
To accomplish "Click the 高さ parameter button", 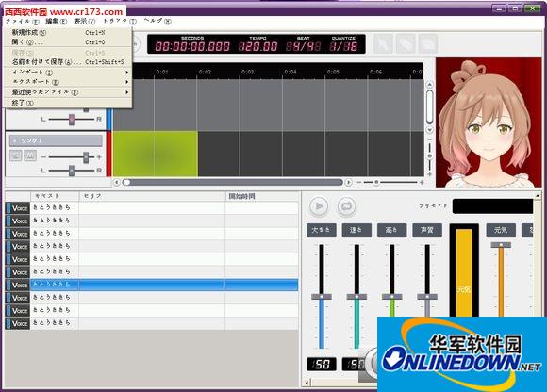I will tap(391, 230).
